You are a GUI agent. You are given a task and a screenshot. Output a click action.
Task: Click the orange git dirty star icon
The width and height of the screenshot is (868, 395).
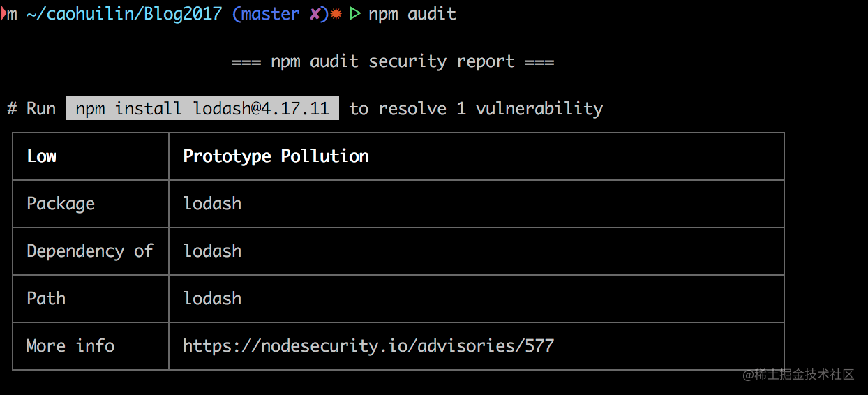point(336,14)
